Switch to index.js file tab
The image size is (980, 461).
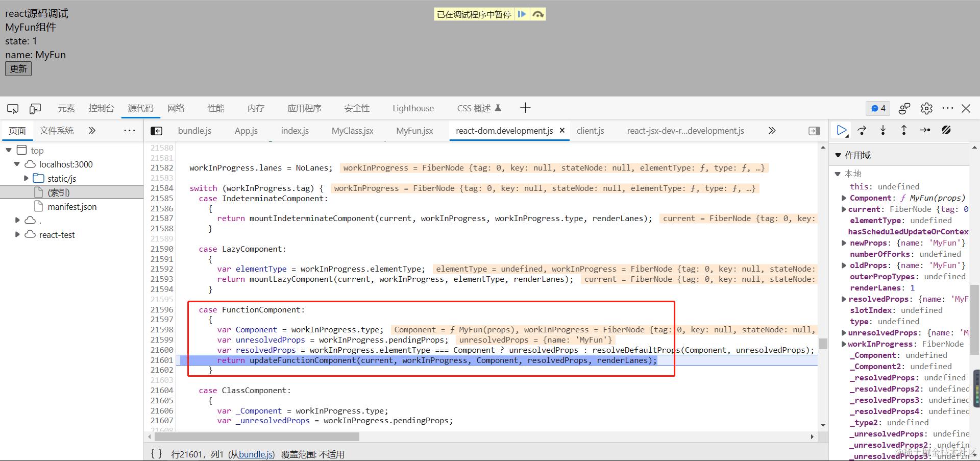(295, 131)
